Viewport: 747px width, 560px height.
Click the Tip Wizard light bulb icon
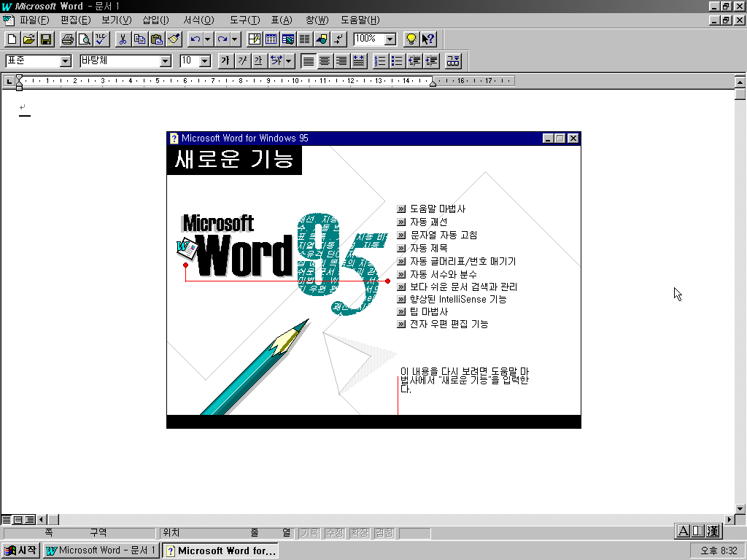click(411, 39)
